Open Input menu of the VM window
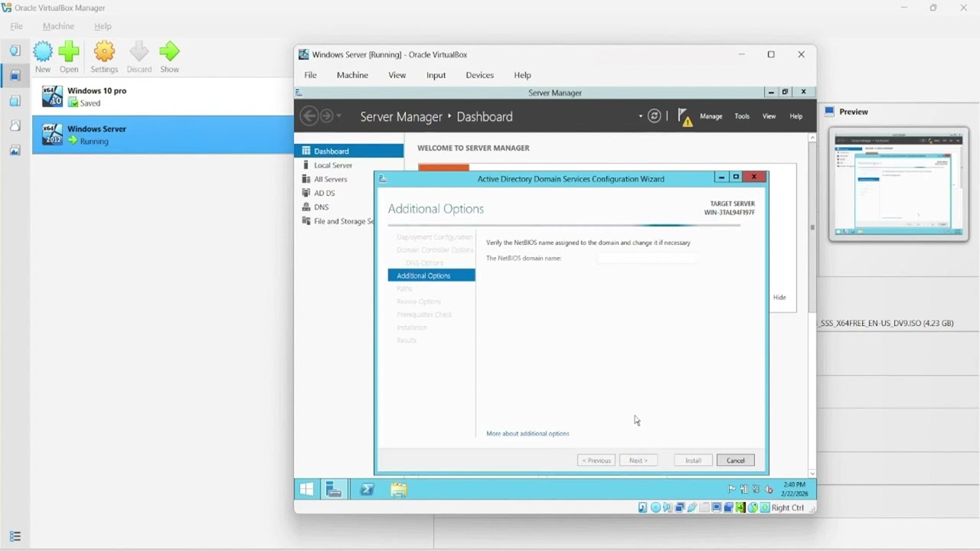980x551 pixels. click(436, 75)
